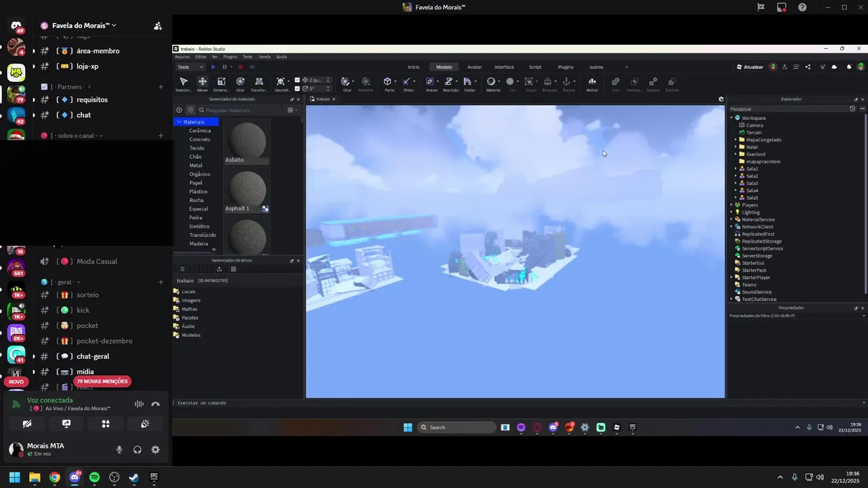Screen dimensions: 868x488
Task: Collapse the Partners channel category
Action: (66, 87)
